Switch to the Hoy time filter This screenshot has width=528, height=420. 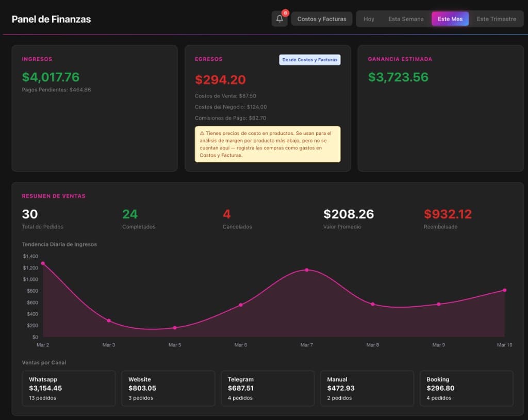[369, 19]
